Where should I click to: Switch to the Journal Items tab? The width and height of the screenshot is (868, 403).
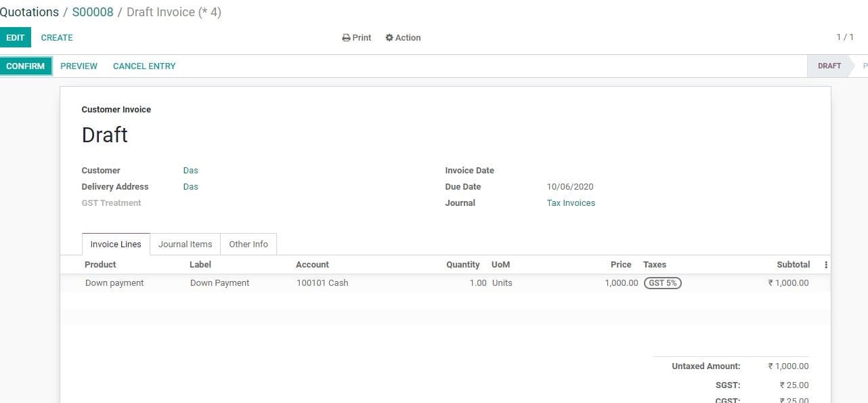tap(185, 244)
